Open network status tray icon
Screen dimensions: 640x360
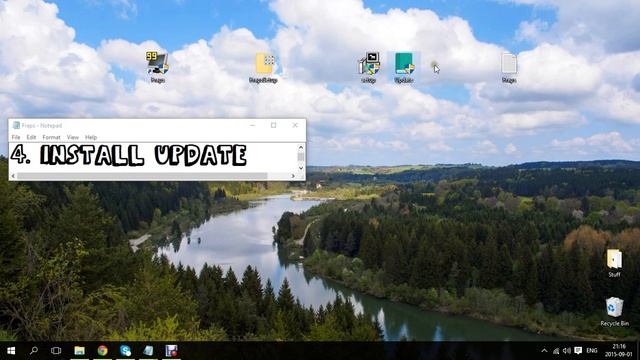tap(556, 351)
